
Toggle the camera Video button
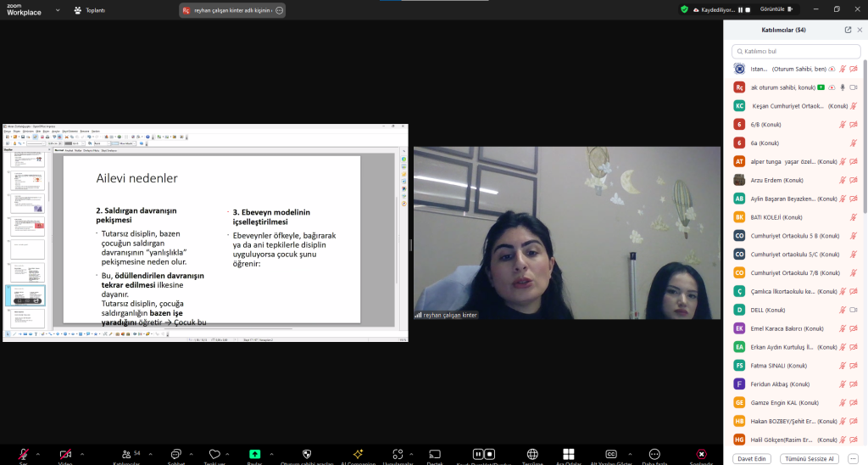[65, 455]
